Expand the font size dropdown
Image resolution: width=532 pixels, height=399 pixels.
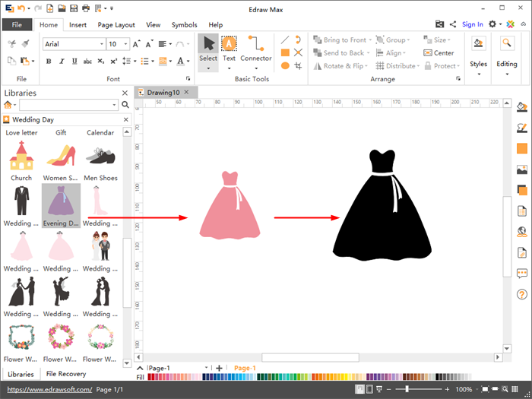[x=125, y=44]
